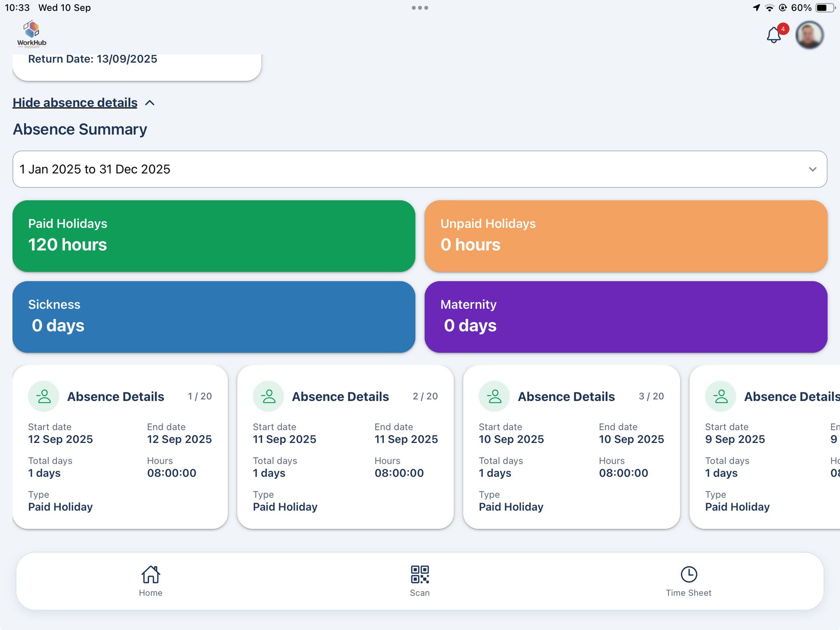Click the chevron beside Hide absence details
Image resolution: width=840 pixels, height=630 pixels.
150,103
